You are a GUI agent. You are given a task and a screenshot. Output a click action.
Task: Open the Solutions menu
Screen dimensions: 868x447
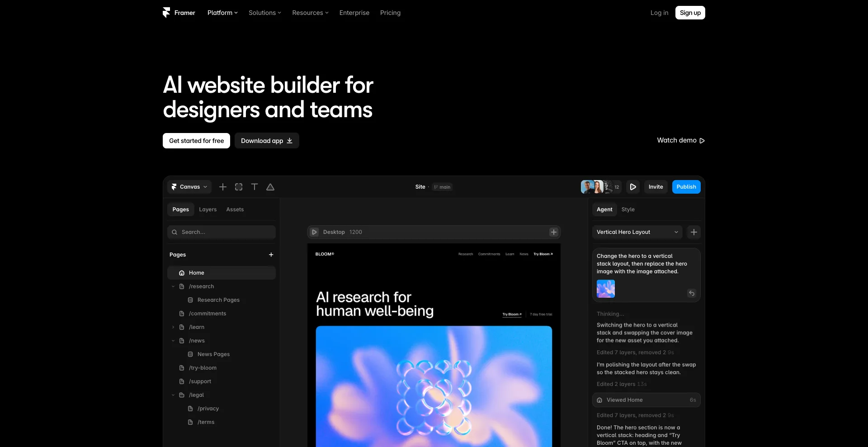[265, 13]
